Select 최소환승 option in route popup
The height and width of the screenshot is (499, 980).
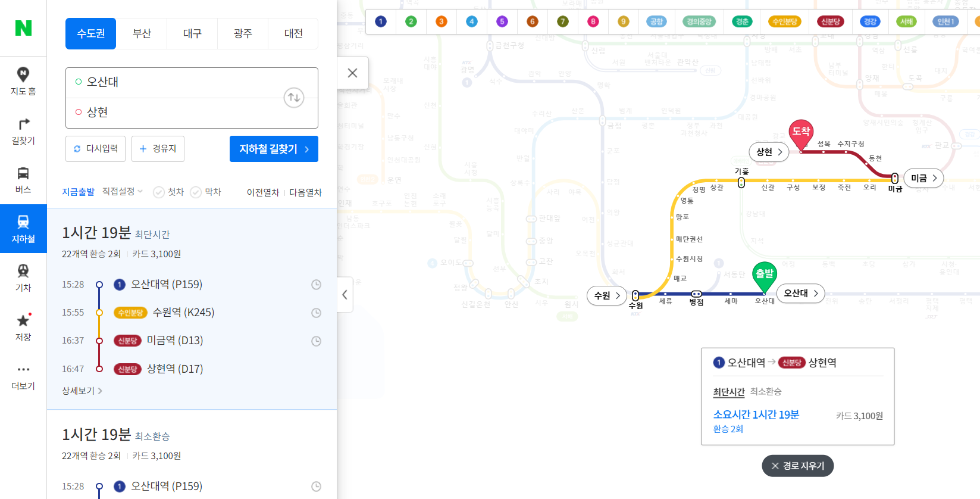point(766,391)
